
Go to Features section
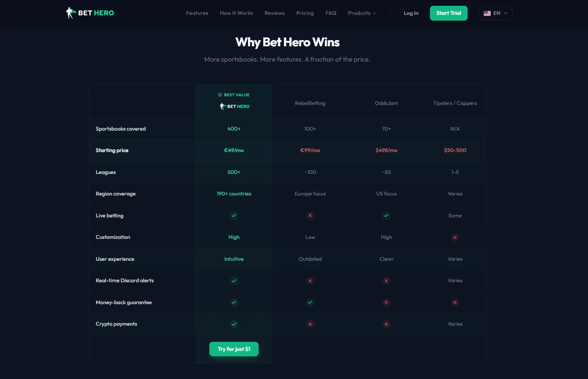pyautogui.click(x=197, y=13)
